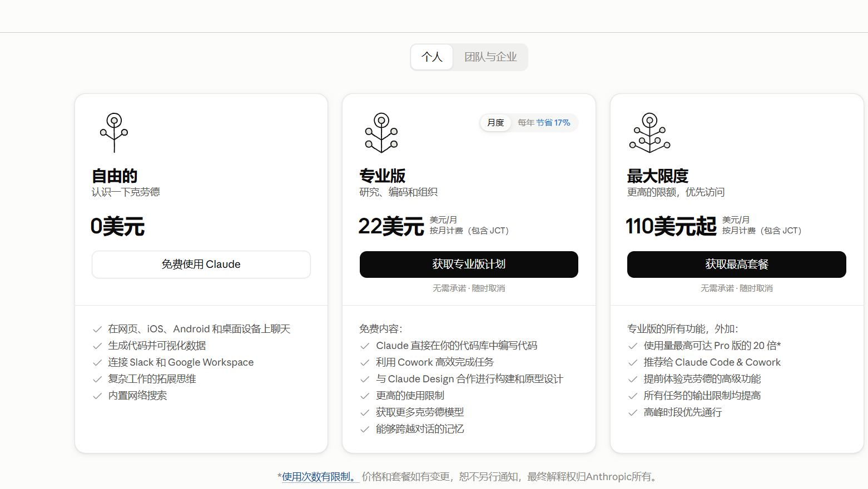The image size is (868, 489).
Task: Click 更高的限额，优先访问 subtitle
Action: click(676, 192)
